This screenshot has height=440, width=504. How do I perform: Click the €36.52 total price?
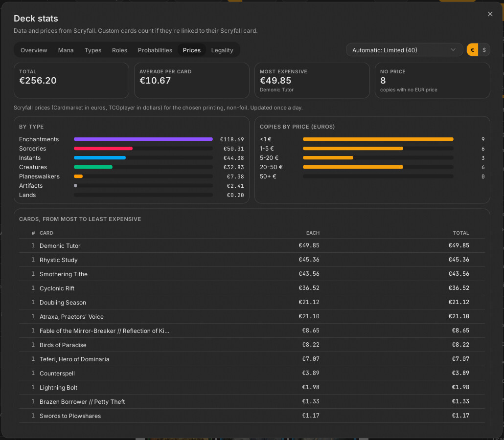coord(458,288)
